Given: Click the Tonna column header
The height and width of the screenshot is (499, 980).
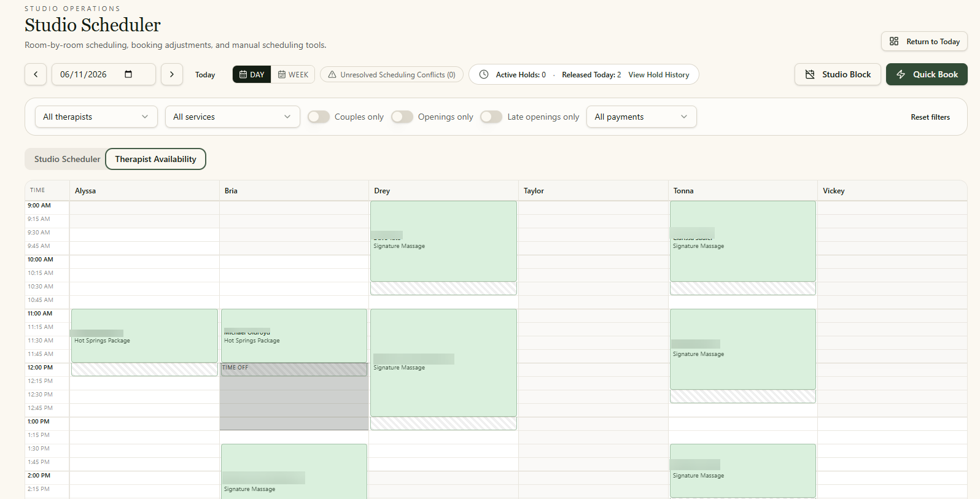Looking at the screenshot, I should [743, 191].
